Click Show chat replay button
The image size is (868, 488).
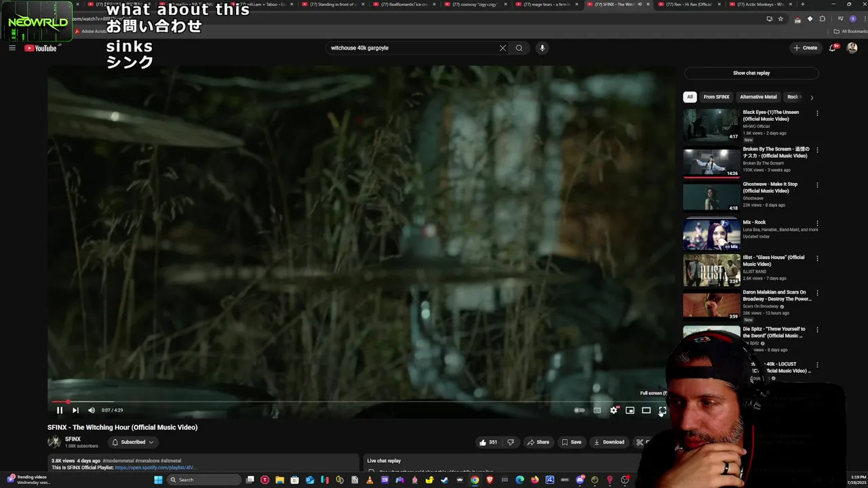point(751,73)
